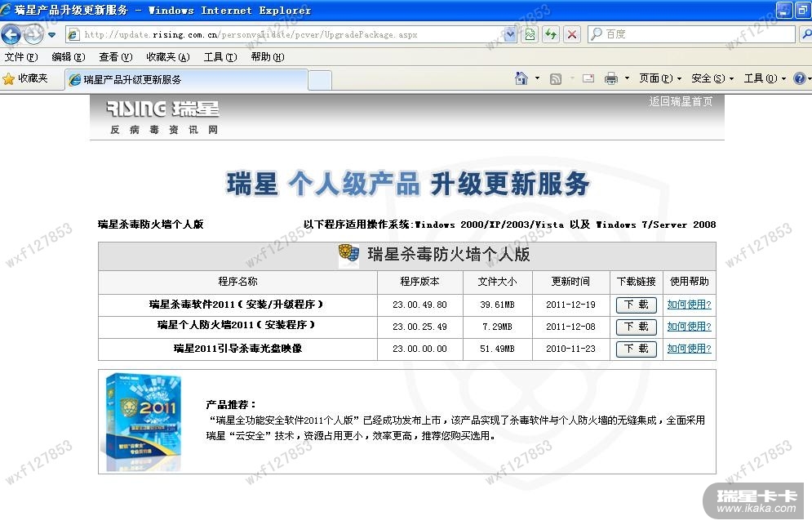The height and width of the screenshot is (525, 812).
Task: Open the 文件(F) menu
Action: click(21, 57)
